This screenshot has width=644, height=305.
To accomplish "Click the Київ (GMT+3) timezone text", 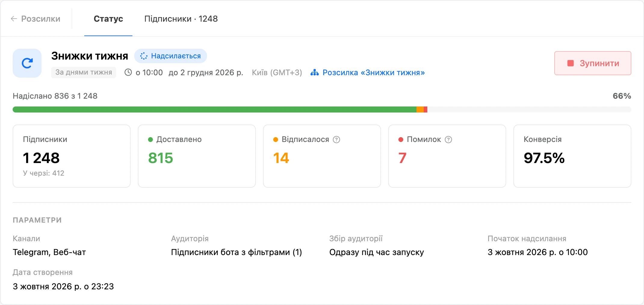I will click(x=277, y=72).
